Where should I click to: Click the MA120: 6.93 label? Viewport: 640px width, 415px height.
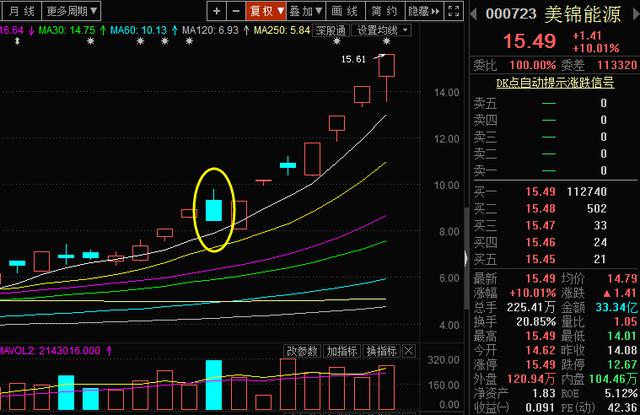[210, 30]
